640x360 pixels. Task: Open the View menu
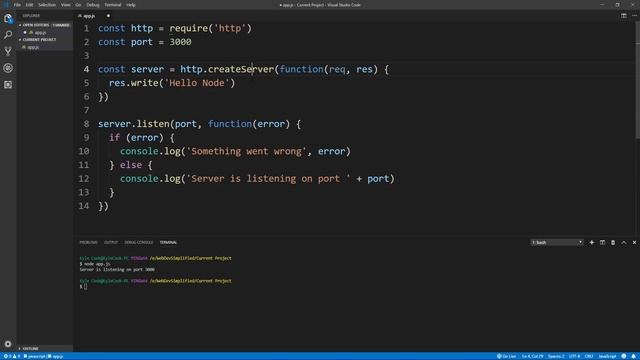[x=65, y=5]
